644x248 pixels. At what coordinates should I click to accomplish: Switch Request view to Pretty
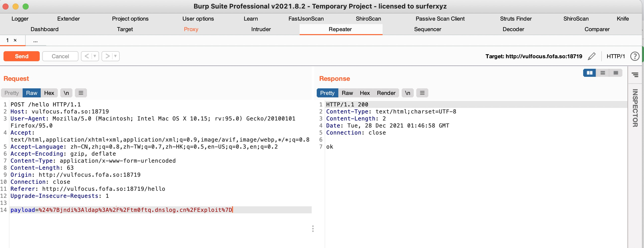(12, 93)
